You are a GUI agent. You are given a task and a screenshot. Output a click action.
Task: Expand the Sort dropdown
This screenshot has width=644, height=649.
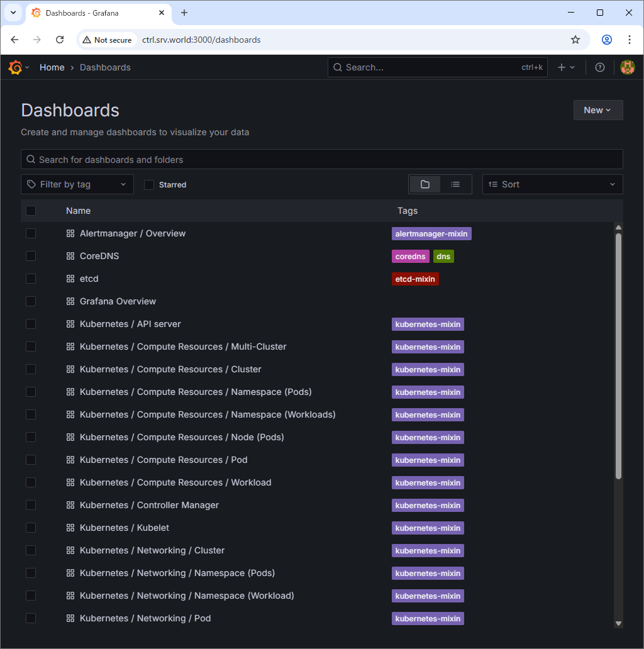pyautogui.click(x=552, y=184)
